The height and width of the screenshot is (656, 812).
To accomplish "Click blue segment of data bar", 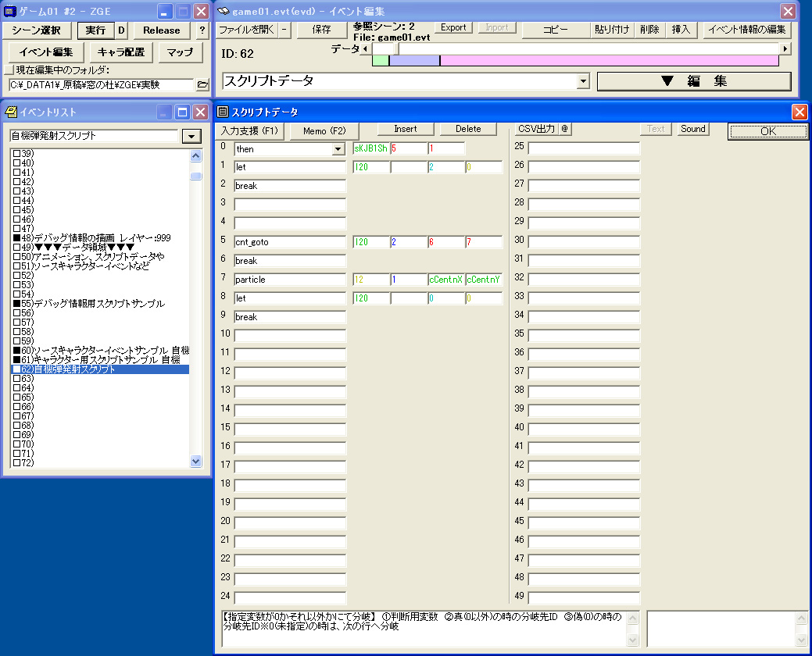I will [414, 61].
